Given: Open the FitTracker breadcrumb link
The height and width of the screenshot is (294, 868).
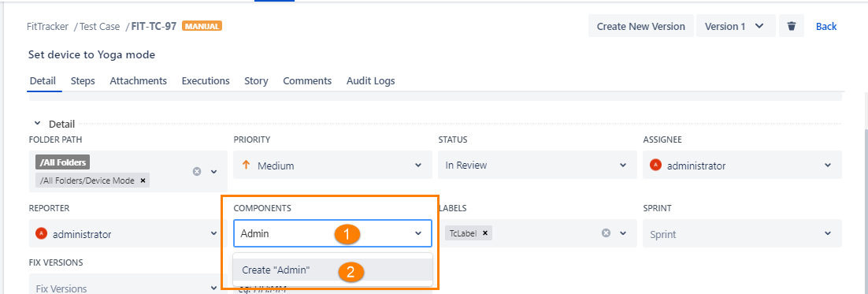Looking at the screenshot, I should tap(47, 26).
